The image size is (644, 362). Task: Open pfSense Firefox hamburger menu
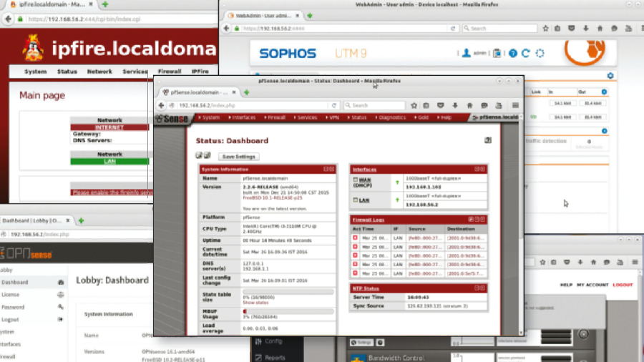[x=515, y=105]
